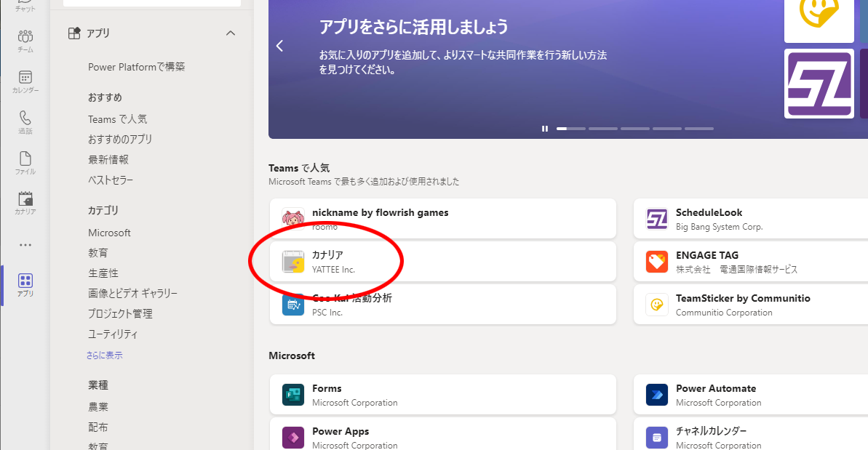The image size is (868, 450).
Task: Jump to third carousel slide indicator
Action: [635, 128]
